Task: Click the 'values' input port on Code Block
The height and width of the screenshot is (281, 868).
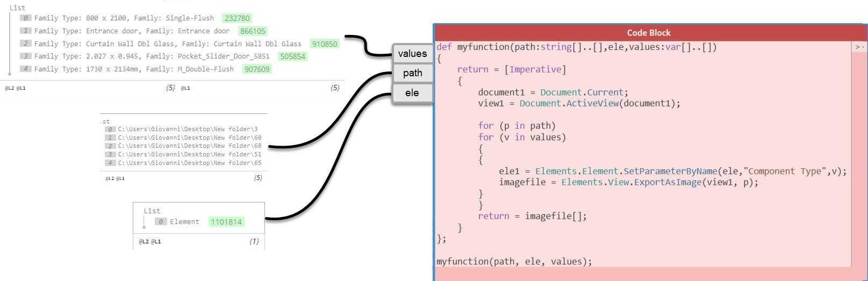Action: [412, 54]
